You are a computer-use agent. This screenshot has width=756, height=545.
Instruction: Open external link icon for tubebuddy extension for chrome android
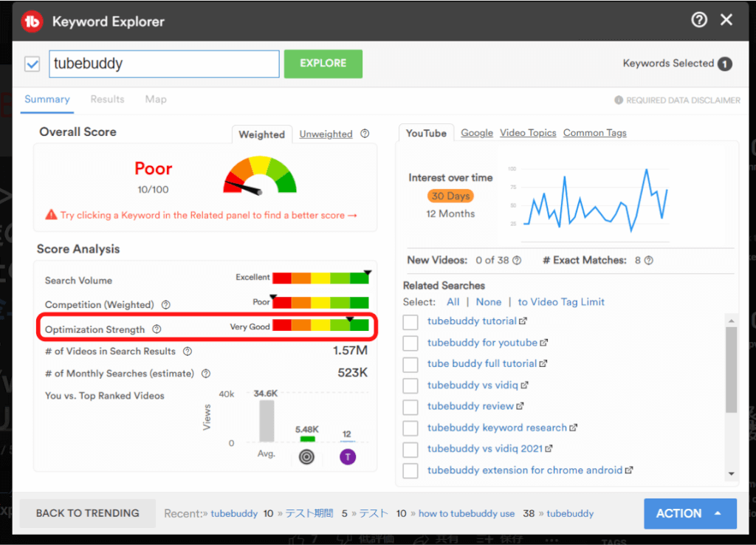tap(629, 470)
